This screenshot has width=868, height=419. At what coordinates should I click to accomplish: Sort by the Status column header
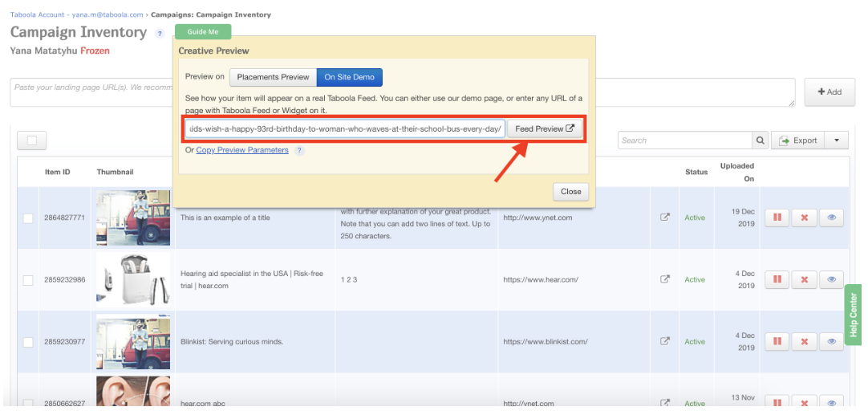pyautogui.click(x=696, y=173)
